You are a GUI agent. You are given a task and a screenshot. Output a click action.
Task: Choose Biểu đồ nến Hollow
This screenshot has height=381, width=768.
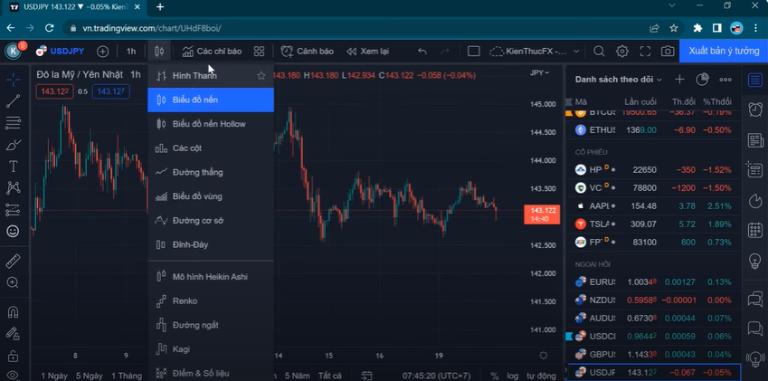tap(211, 124)
